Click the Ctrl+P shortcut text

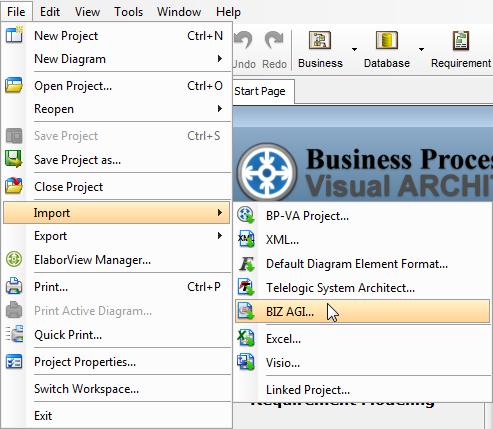point(204,287)
